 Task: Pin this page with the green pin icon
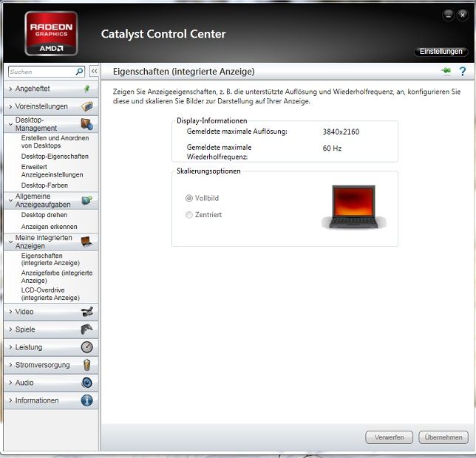pos(446,71)
